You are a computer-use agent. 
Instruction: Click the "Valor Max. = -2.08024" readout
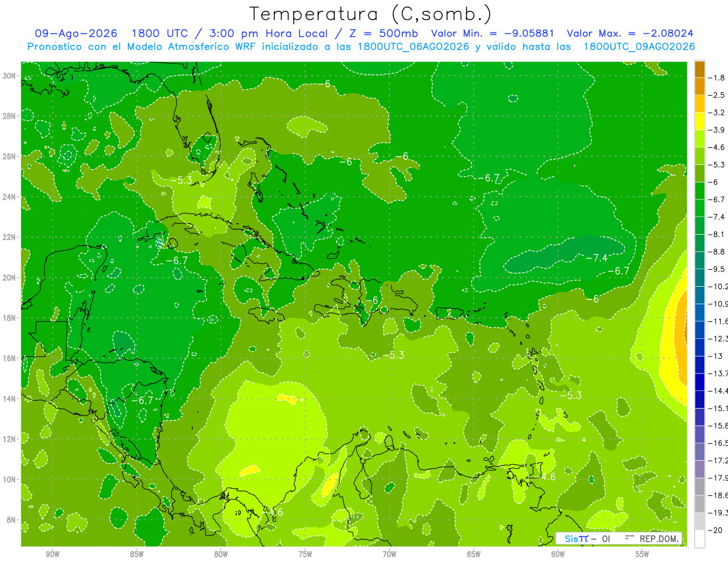click(x=630, y=33)
